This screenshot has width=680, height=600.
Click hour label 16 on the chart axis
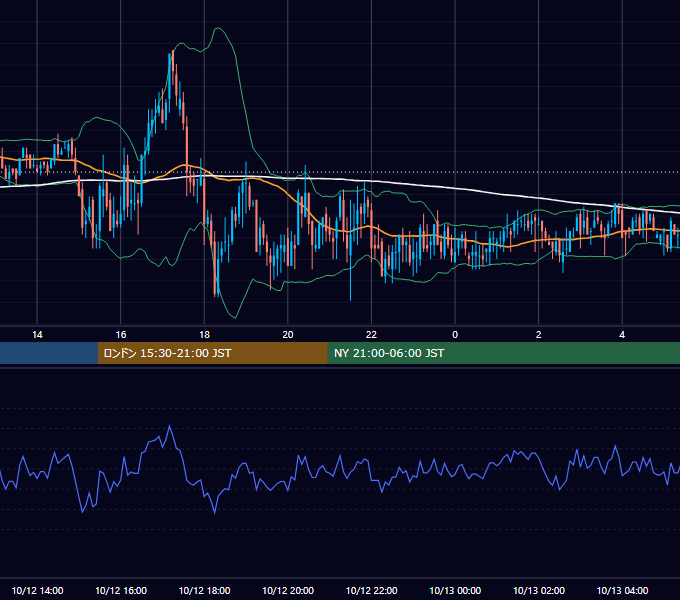(121, 335)
